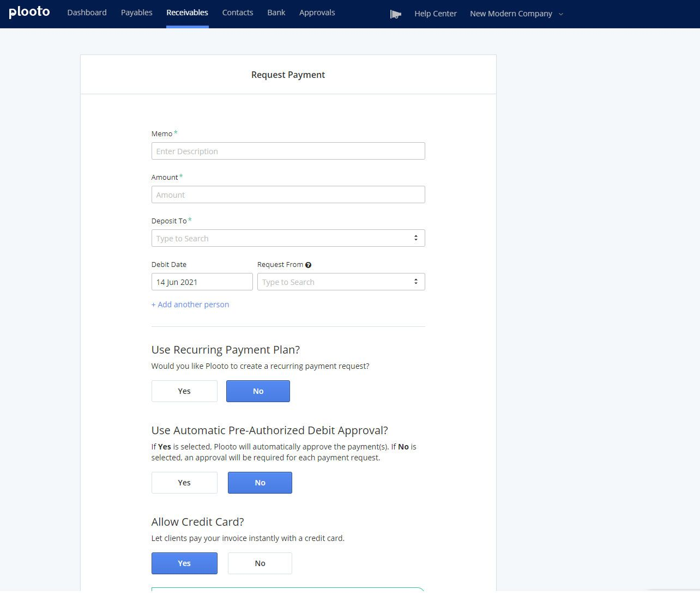Open the Help Center
Image resolution: width=700 pixels, height=602 pixels.
(x=435, y=14)
